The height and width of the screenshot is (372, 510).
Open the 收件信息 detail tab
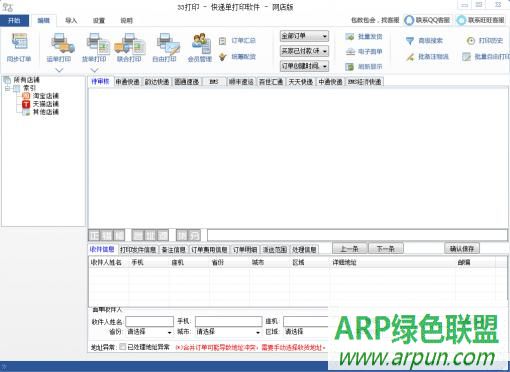tap(102, 249)
